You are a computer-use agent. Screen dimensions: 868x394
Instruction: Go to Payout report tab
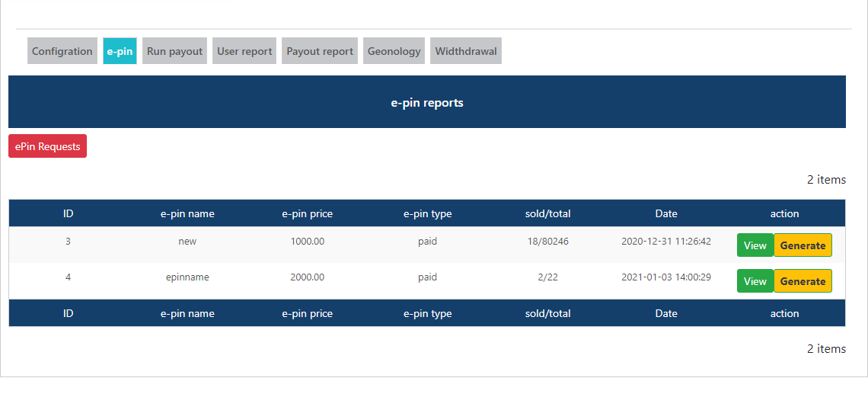pos(320,51)
